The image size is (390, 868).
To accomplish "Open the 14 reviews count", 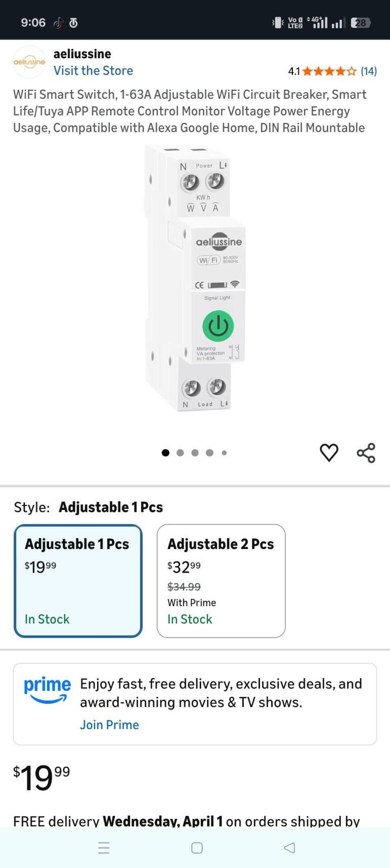I will point(369,71).
